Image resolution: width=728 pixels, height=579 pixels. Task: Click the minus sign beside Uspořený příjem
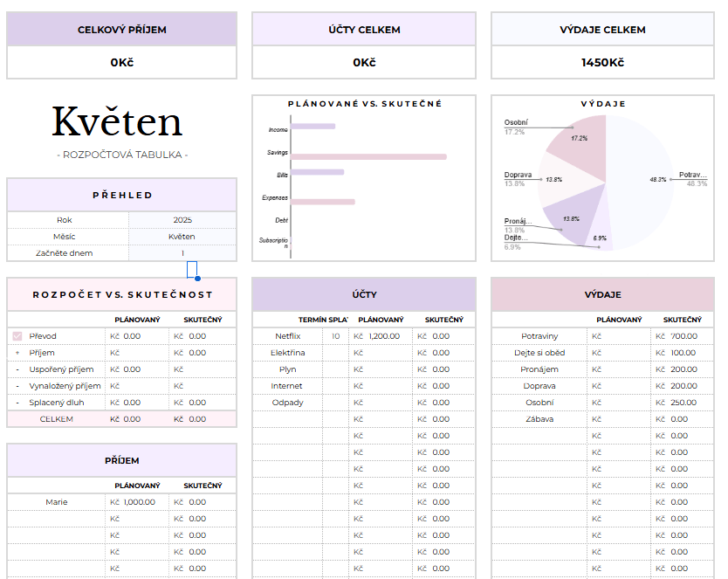click(17, 369)
